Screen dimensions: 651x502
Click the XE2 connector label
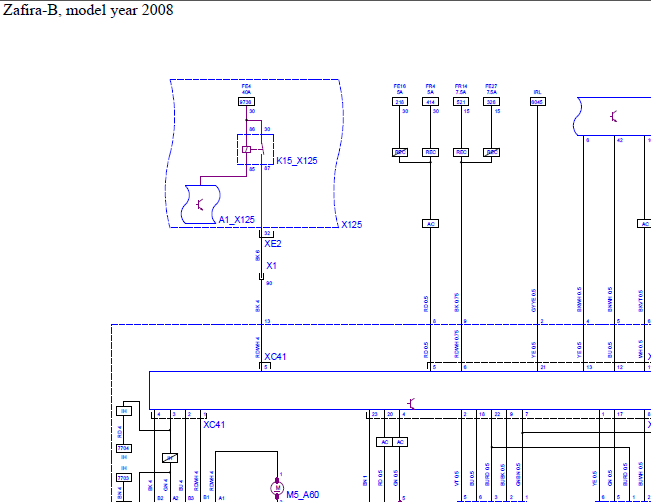273,244
